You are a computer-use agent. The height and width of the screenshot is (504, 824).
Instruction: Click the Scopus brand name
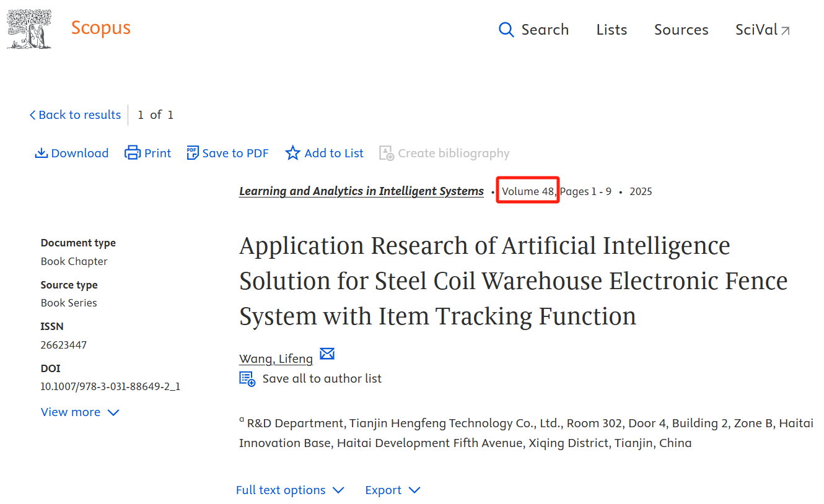(x=101, y=28)
